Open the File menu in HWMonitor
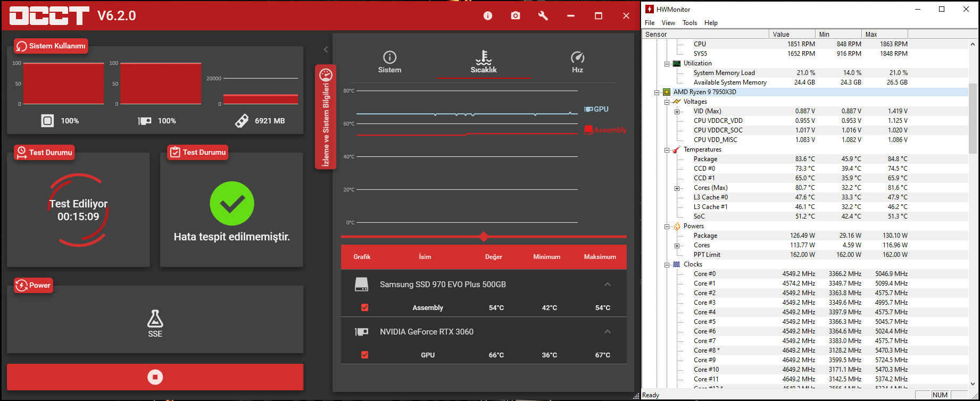Viewport: 980px width, 401px height. point(650,23)
